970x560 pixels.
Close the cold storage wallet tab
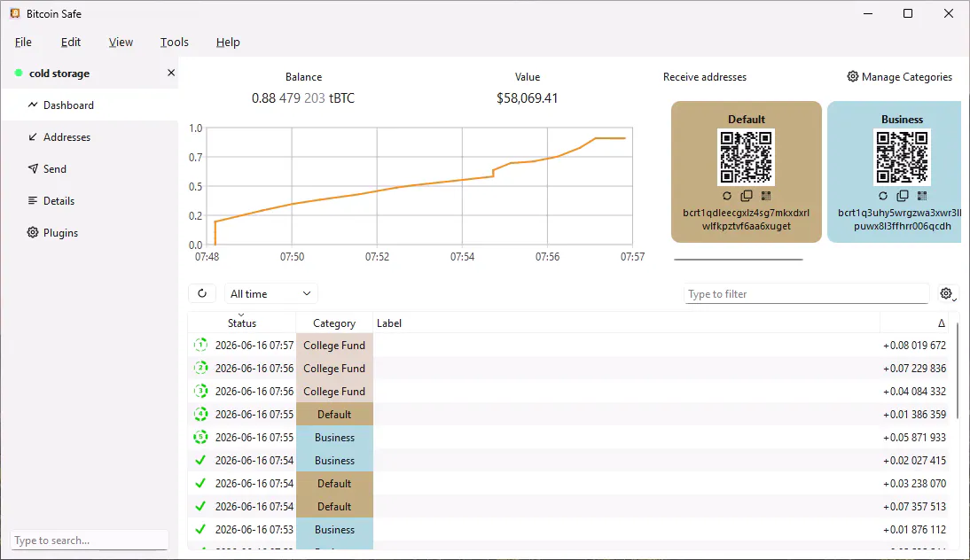pyautogui.click(x=171, y=73)
